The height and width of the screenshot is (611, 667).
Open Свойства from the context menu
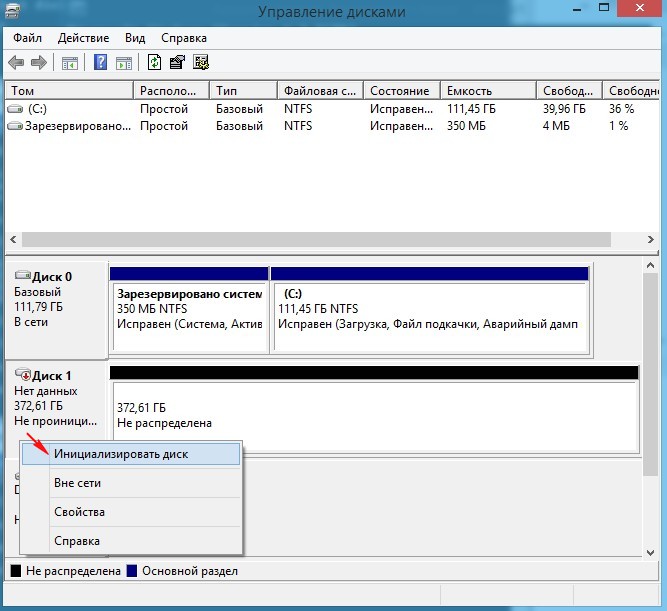pyautogui.click(x=79, y=512)
